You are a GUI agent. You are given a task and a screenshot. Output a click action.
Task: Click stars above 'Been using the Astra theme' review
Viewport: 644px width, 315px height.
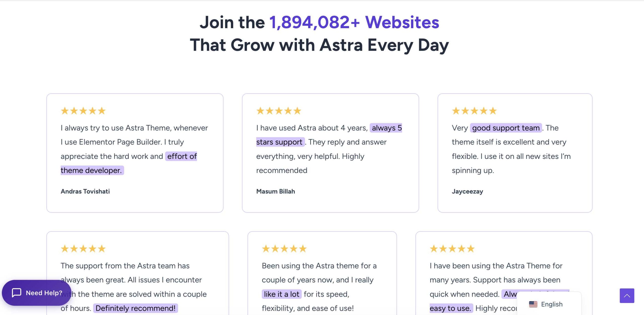(x=284, y=249)
